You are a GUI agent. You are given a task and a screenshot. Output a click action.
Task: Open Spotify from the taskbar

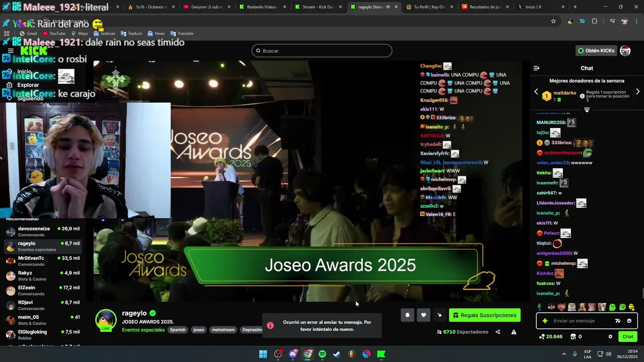(x=322, y=354)
